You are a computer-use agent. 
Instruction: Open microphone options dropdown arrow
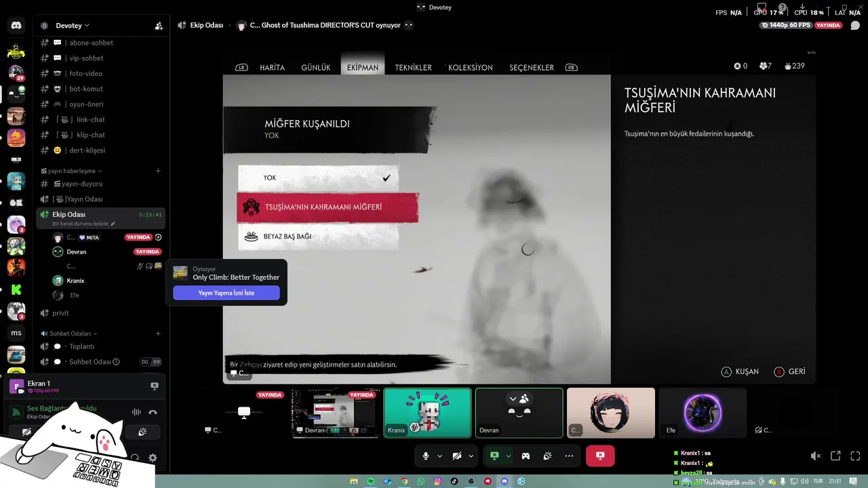click(439, 456)
